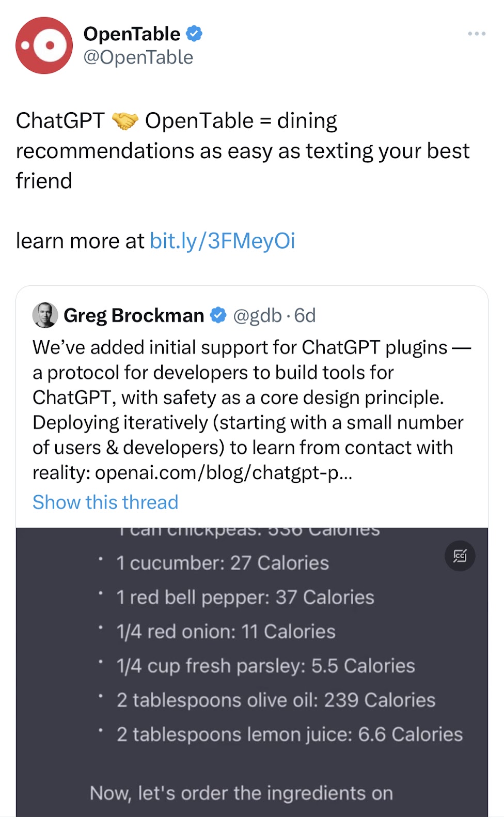Viewport: 504px width, 827px height.
Task: Click the 6d timestamp on quoted tweet
Action: [x=305, y=315]
